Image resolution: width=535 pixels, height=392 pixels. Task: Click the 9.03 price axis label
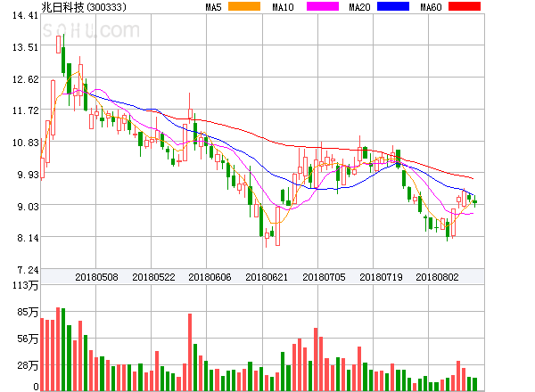28,207
